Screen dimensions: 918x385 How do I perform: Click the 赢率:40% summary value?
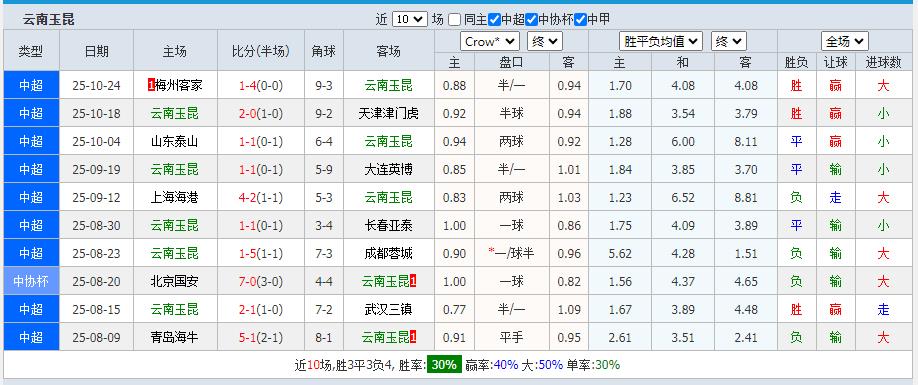(x=492, y=365)
